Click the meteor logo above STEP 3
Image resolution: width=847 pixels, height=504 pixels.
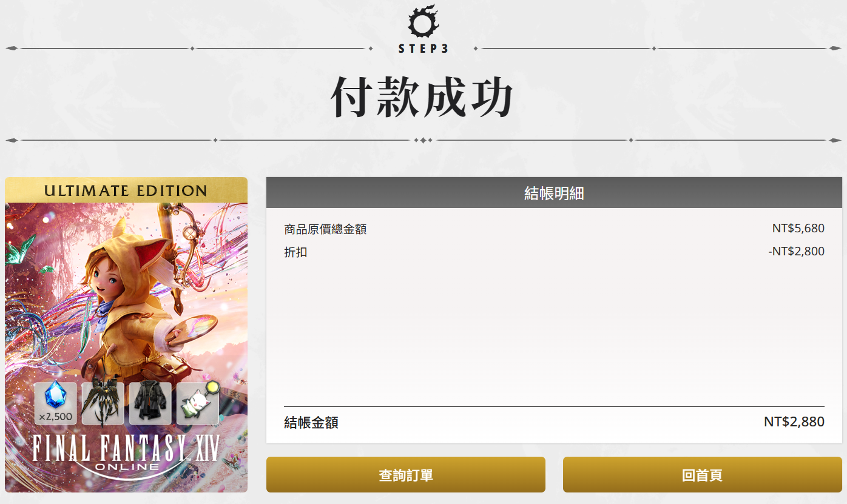coord(423,22)
